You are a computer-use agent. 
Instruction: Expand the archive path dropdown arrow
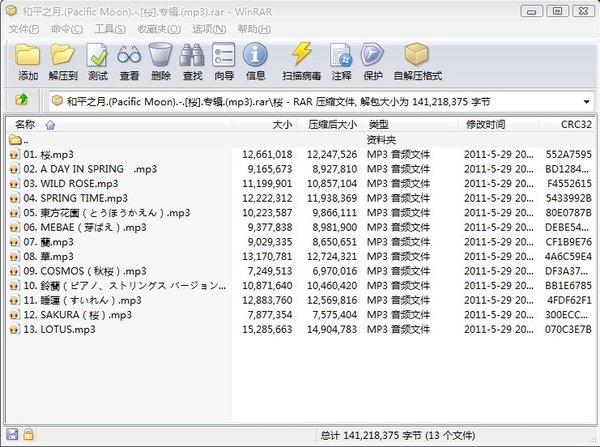585,101
